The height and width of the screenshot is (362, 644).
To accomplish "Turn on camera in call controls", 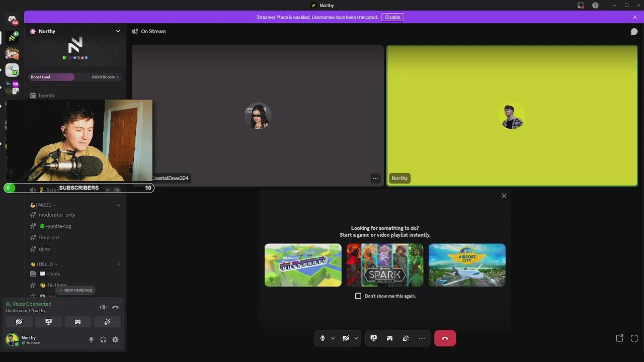I will (x=346, y=338).
